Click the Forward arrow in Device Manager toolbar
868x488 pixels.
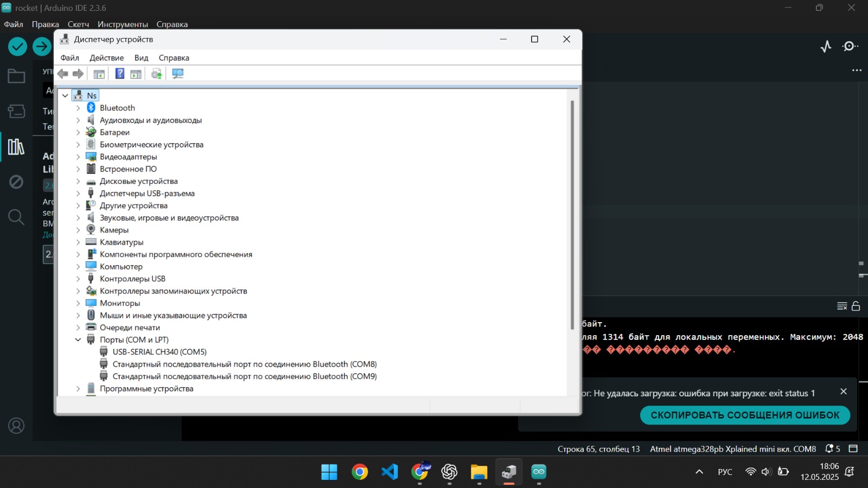[x=78, y=74]
